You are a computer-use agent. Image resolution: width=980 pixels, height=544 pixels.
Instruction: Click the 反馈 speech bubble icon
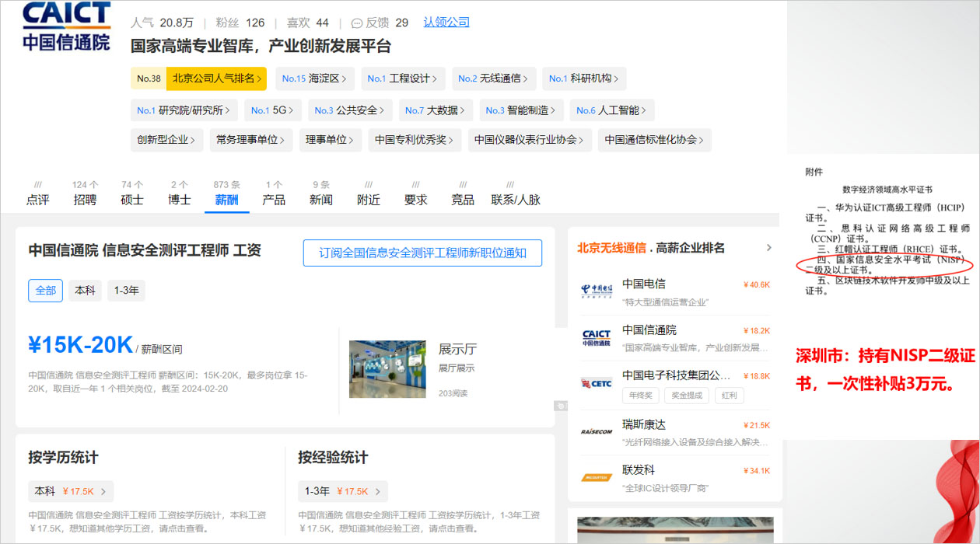coord(357,23)
